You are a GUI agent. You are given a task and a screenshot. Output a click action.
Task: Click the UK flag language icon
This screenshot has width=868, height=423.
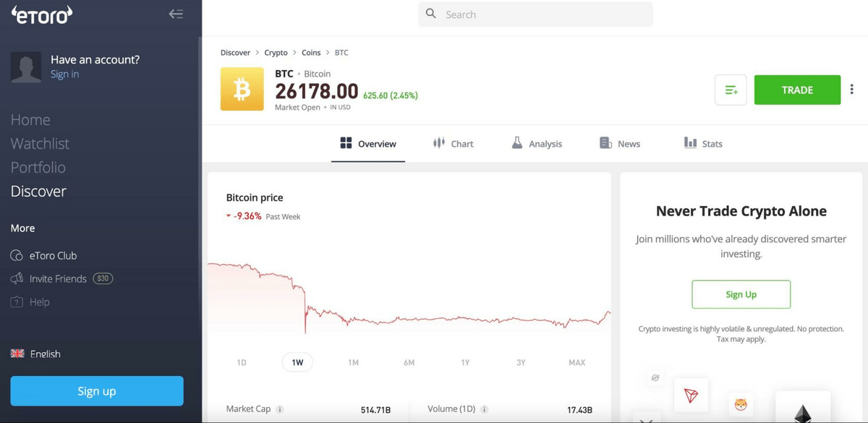[17, 354]
